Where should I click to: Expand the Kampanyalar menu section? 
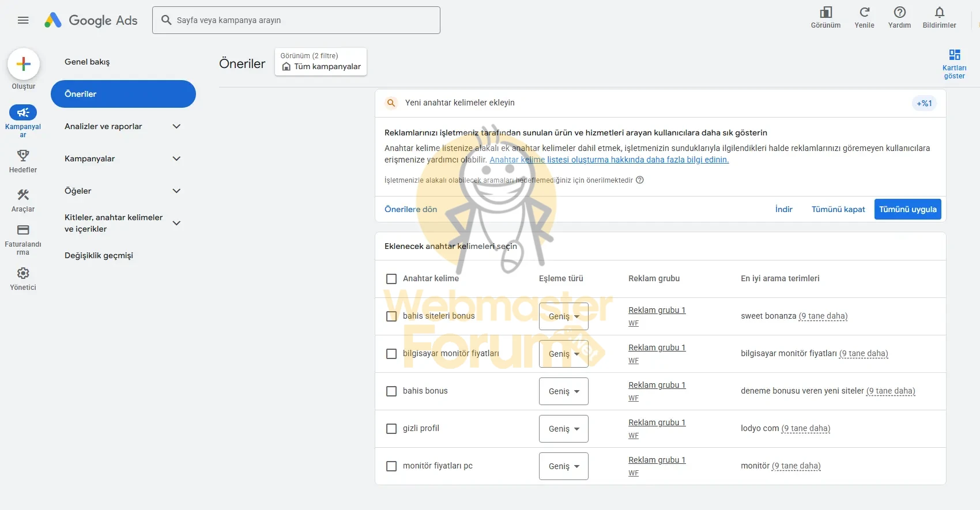tap(176, 158)
